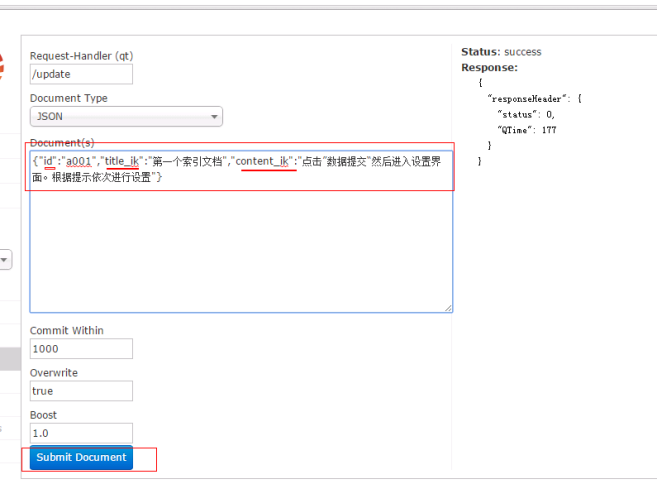
Task: Open the partially visible dropdown on left sidebar
Action: point(5,260)
